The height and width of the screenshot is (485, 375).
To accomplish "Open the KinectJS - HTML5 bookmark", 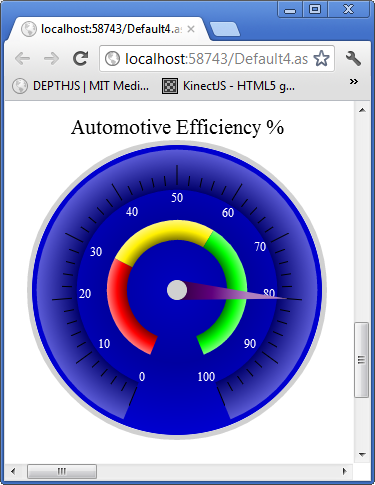I will coord(228,86).
